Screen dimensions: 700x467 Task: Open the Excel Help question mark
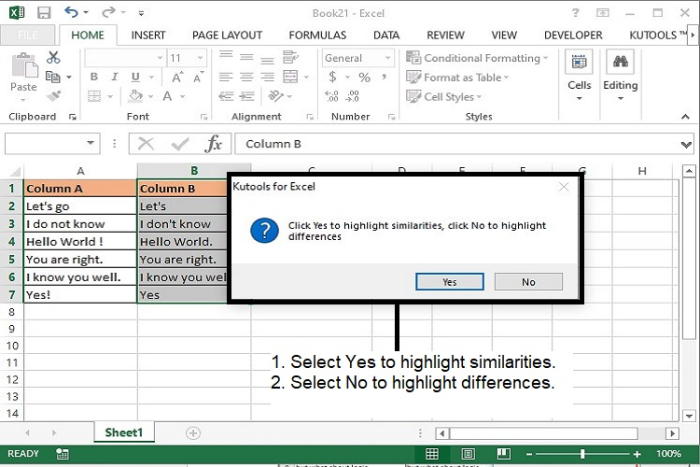pos(575,13)
